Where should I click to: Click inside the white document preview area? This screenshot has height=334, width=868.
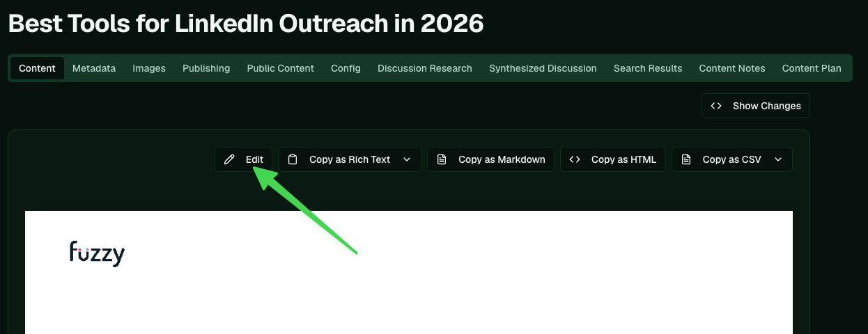409,272
